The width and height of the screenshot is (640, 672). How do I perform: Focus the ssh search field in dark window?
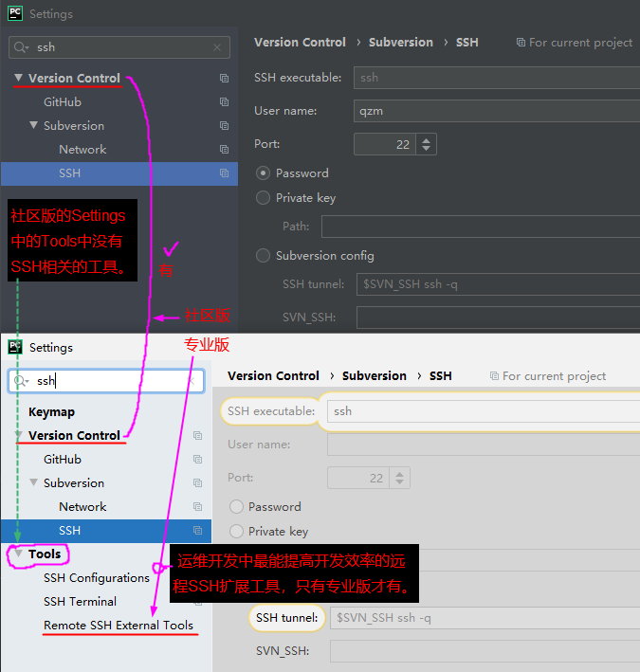coord(119,47)
